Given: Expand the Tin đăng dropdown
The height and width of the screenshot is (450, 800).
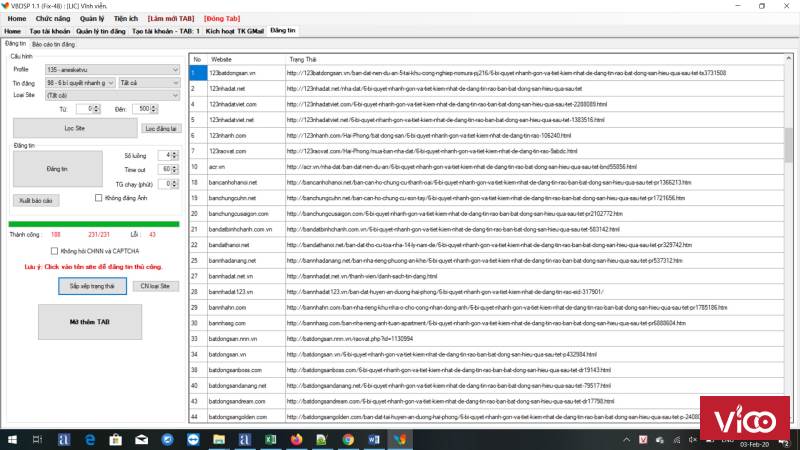Looking at the screenshot, I should click(80, 83).
